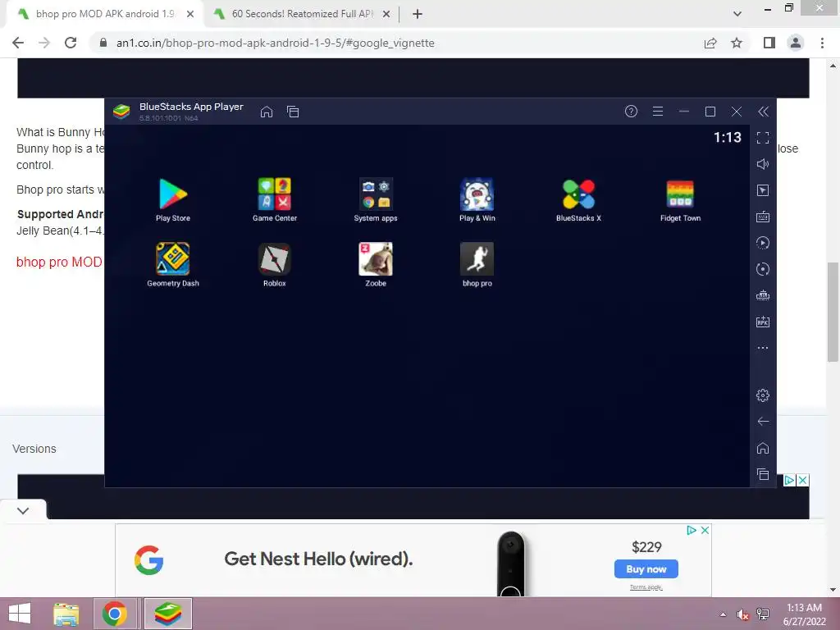Viewport: 840px width, 630px height.
Task: Click the cursor lock icon in sidebar
Action: pyautogui.click(x=763, y=190)
